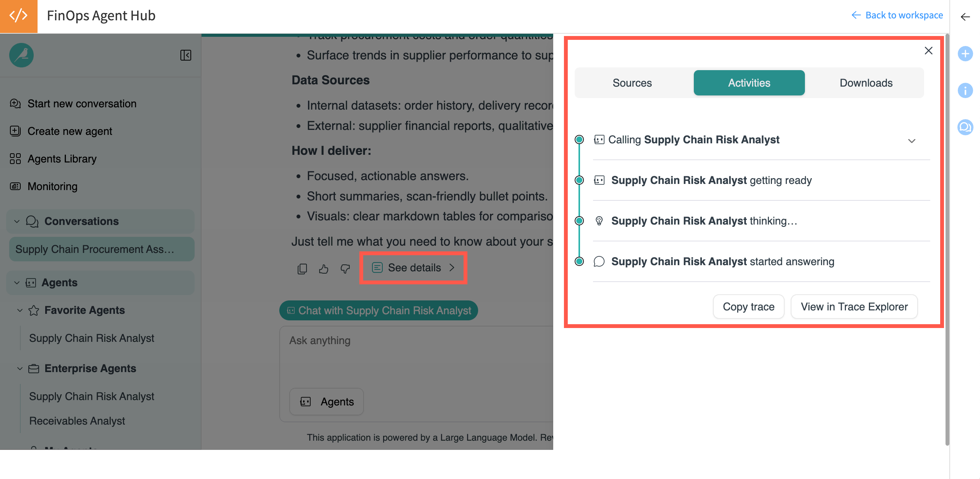Collapse the Favorite Agents group
The width and height of the screenshot is (980, 479).
point(20,310)
